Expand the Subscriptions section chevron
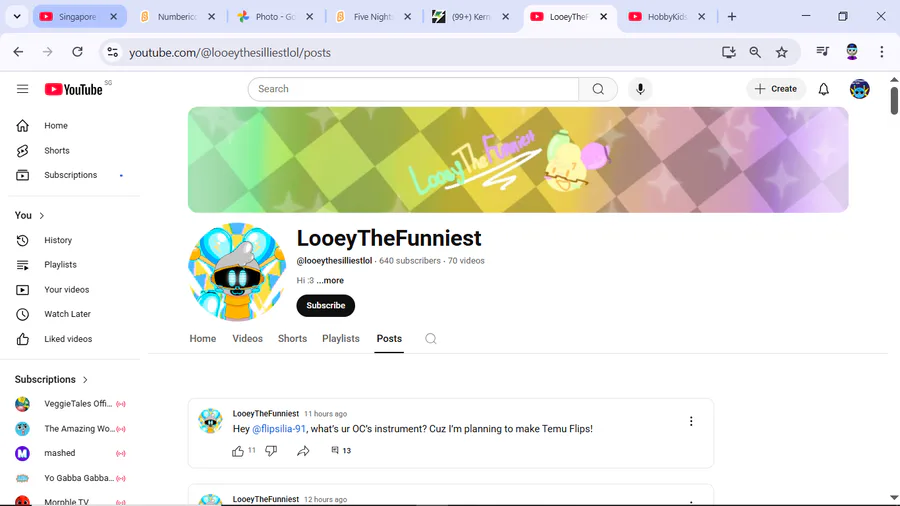The image size is (900, 506). (x=85, y=380)
